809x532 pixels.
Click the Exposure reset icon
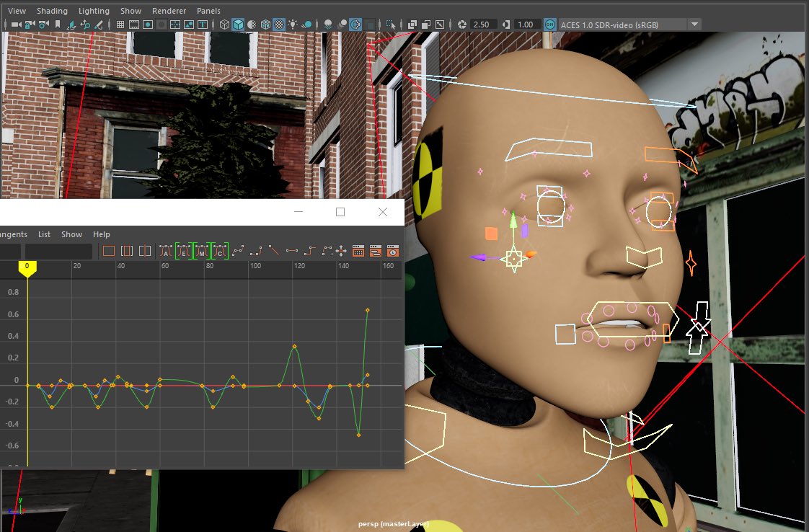(x=462, y=25)
